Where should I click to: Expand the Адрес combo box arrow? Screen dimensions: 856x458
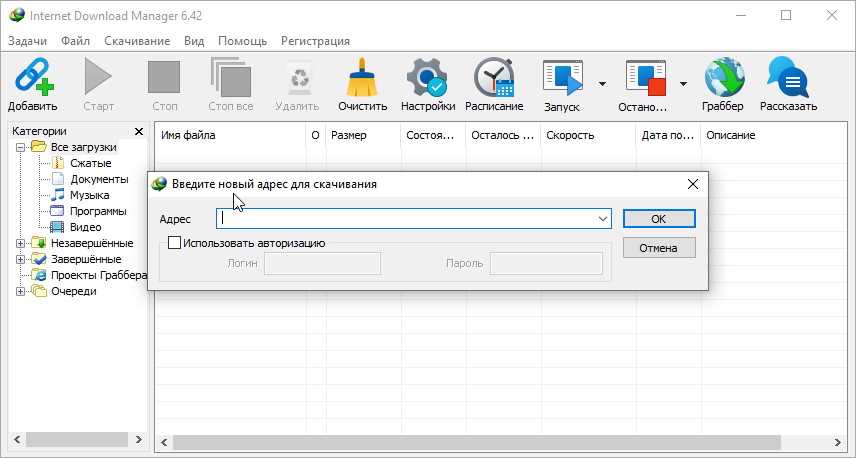[603, 219]
